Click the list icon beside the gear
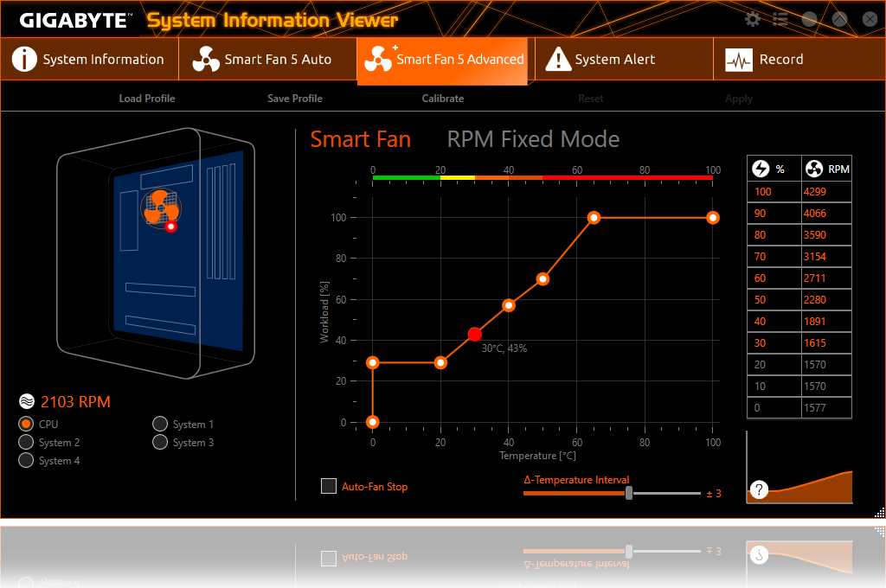This screenshot has height=588, width=886. (x=780, y=19)
